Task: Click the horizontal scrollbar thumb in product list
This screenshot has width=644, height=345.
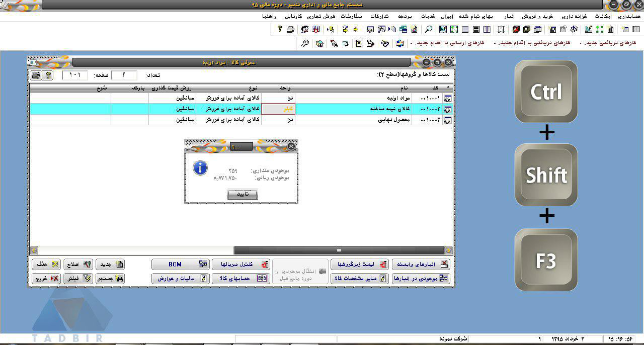Action: coord(339,250)
